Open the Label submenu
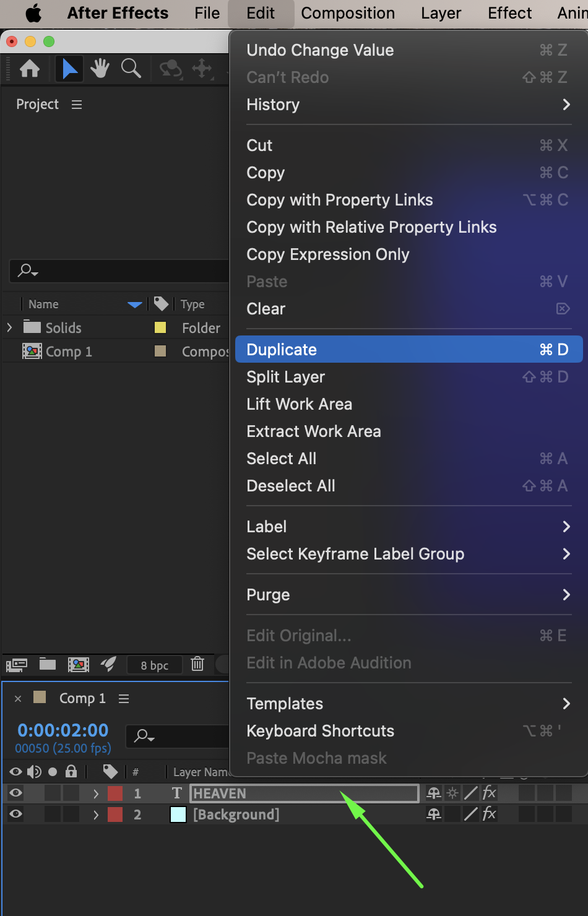588x916 pixels. click(409, 527)
